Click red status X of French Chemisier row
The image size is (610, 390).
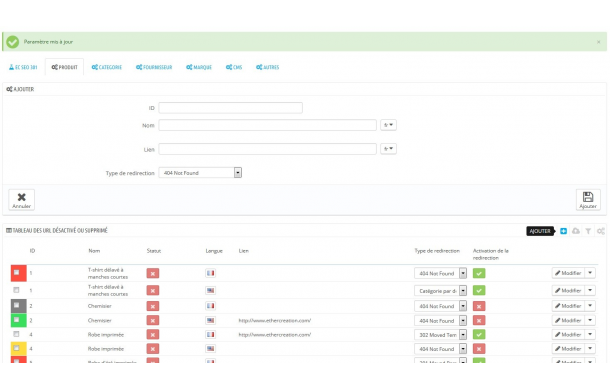[x=153, y=306]
